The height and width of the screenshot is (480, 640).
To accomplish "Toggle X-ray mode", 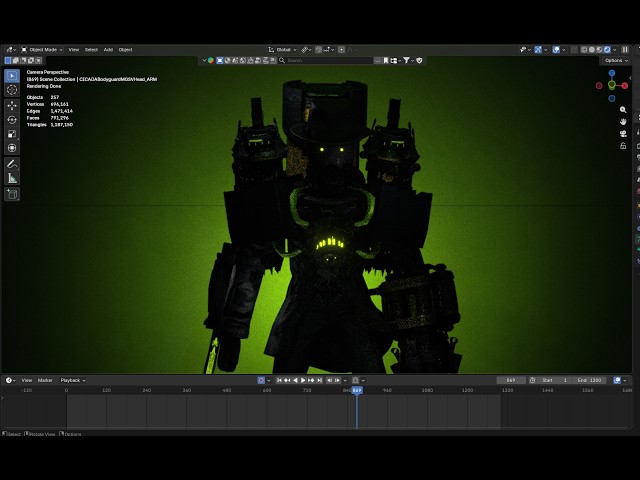I will click(574, 50).
